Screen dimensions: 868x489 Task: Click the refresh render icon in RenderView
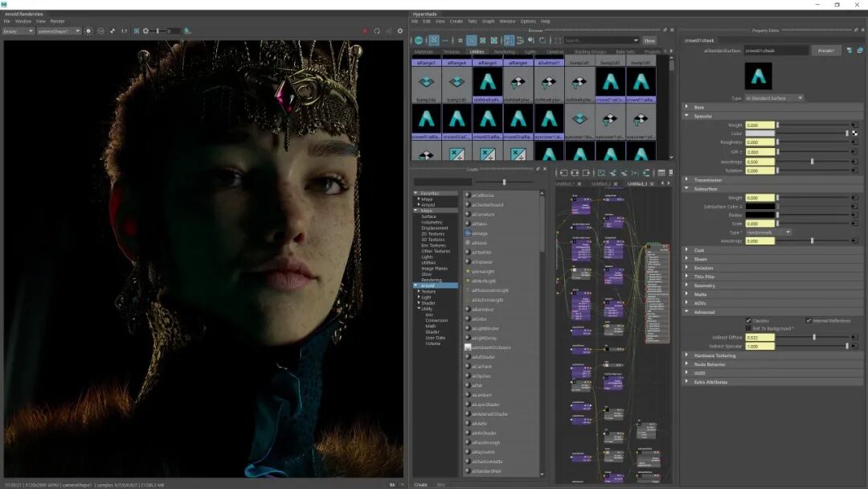click(377, 31)
